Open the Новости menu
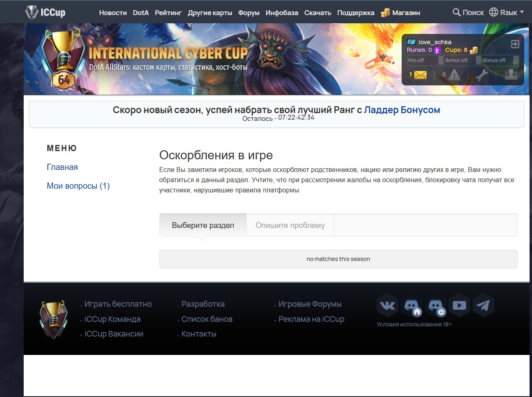The height and width of the screenshot is (397, 532). coord(113,13)
